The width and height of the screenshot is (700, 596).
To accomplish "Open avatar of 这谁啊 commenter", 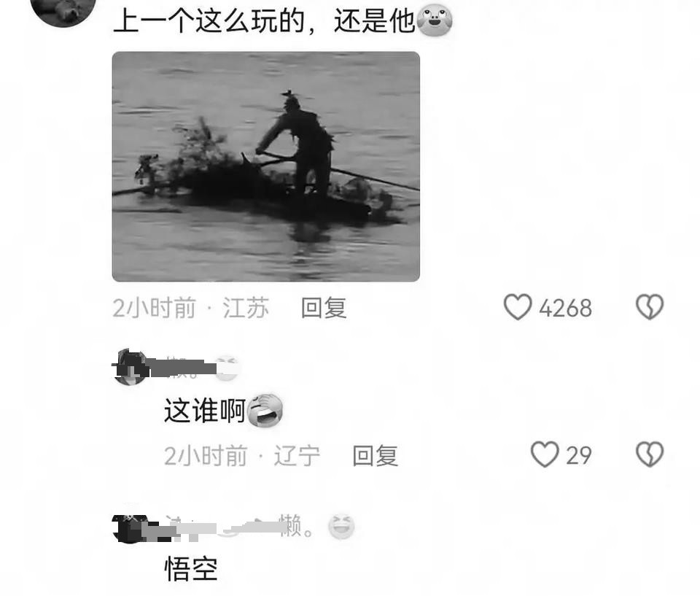I will tap(131, 367).
